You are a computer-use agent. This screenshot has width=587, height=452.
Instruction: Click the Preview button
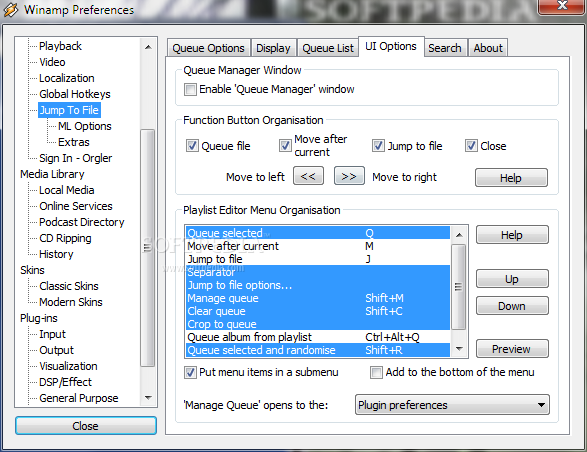tap(512, 349)
